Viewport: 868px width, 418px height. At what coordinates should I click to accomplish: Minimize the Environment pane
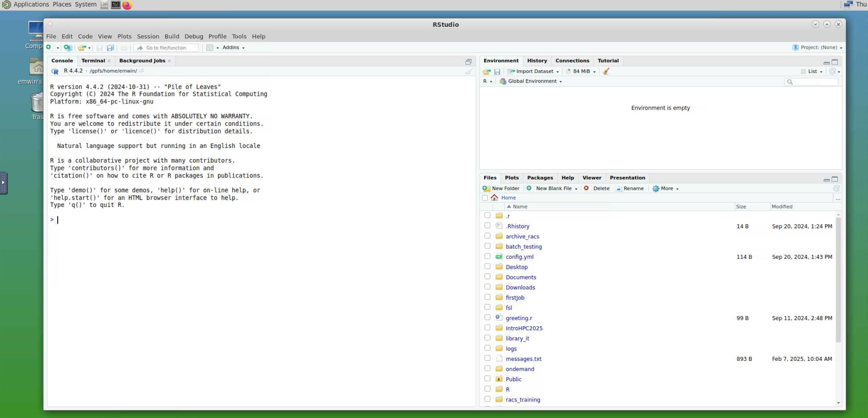click(826, 62)
